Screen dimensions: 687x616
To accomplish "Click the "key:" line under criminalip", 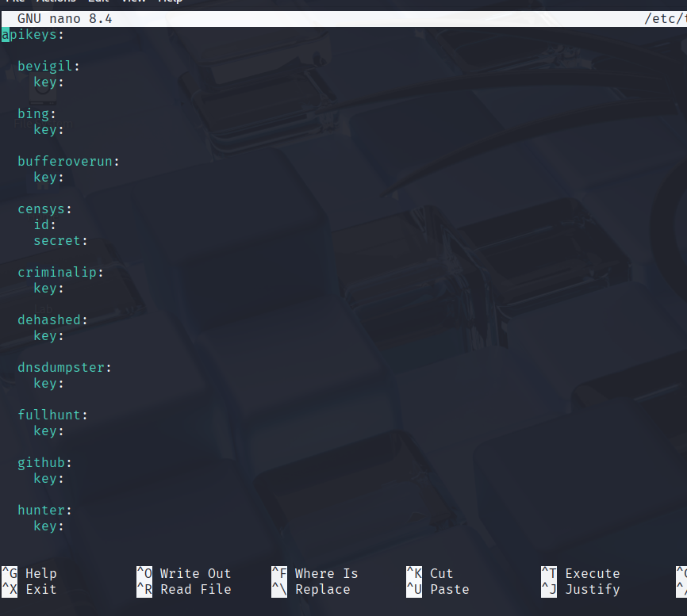I will tap(48, 289).
